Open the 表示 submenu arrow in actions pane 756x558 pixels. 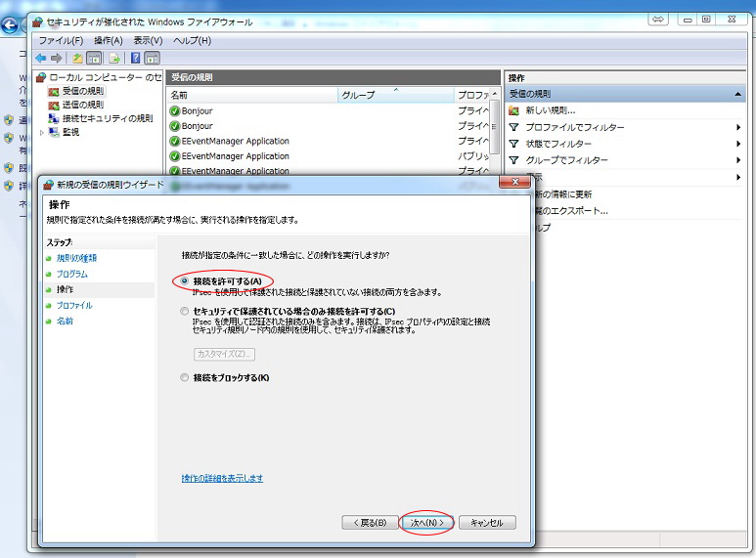click(x=738, y=177)
